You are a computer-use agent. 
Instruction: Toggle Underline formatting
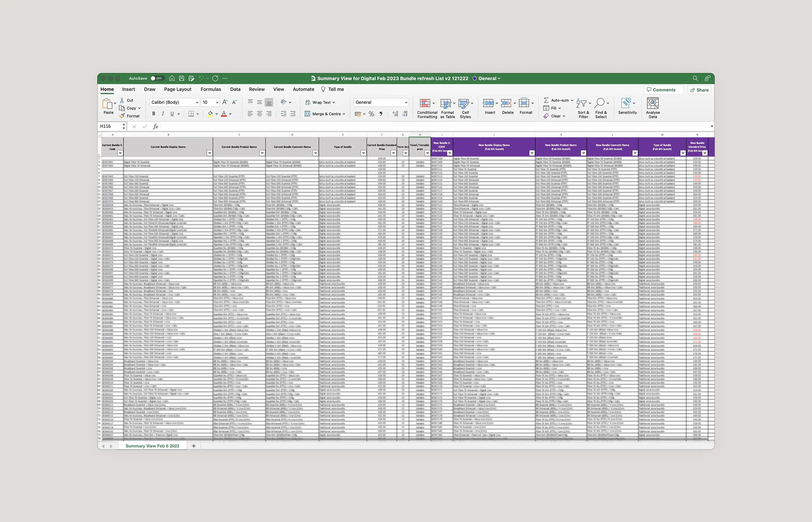172,114
